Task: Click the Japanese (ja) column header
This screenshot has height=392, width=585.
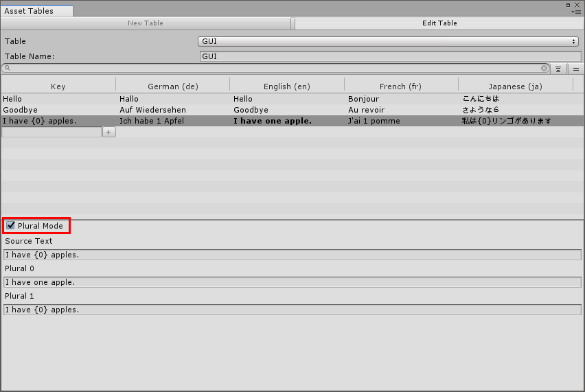Action: [x=515, y=87]
